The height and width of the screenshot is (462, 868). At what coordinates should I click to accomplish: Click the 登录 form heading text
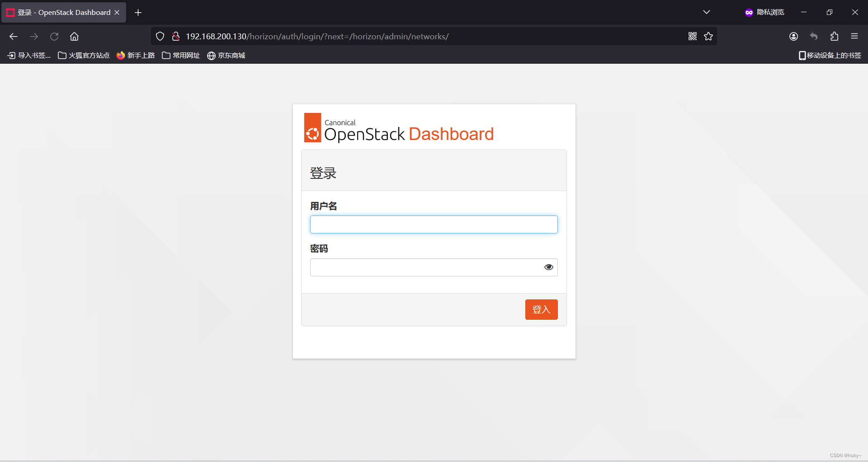323,173
